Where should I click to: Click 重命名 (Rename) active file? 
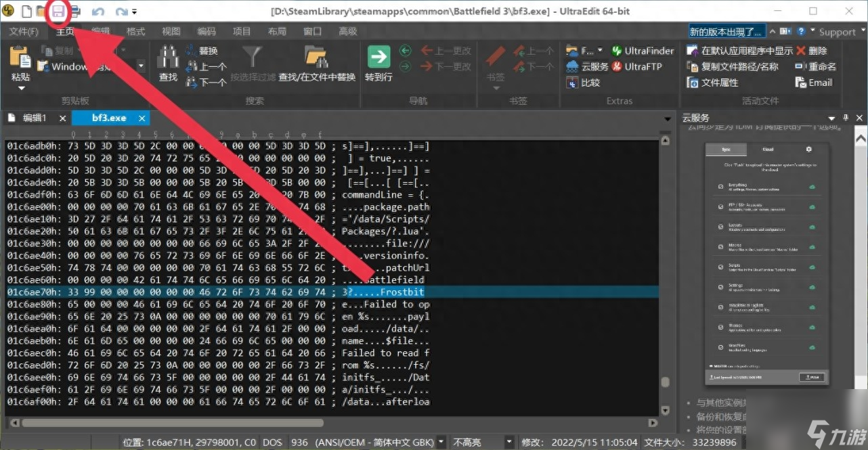click(816, 66)
